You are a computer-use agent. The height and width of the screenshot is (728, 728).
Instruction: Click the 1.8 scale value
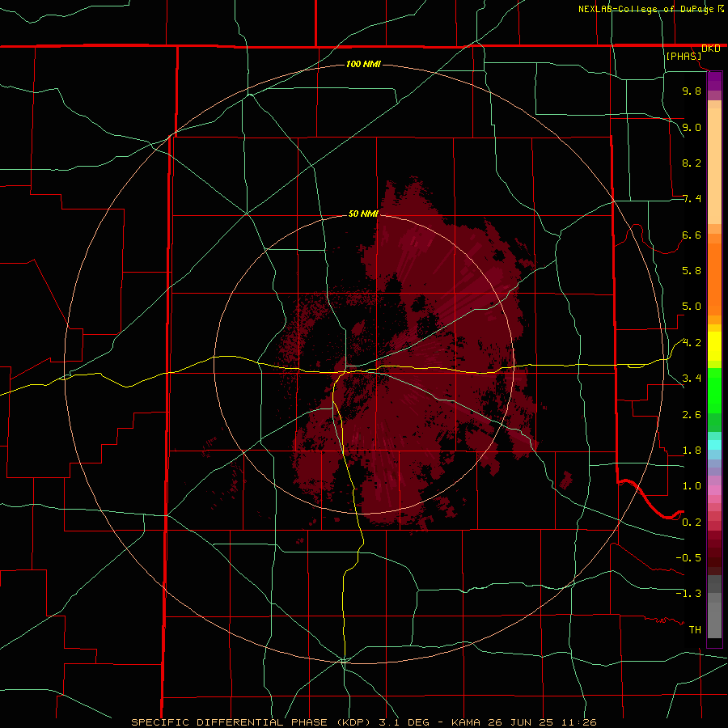[692, 451]
